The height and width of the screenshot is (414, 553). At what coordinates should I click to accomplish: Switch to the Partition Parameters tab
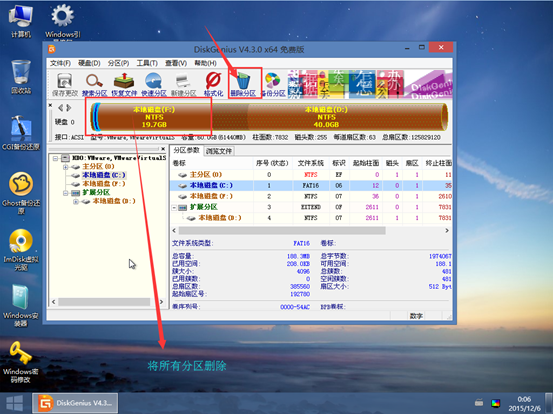[x=187, y=151]
